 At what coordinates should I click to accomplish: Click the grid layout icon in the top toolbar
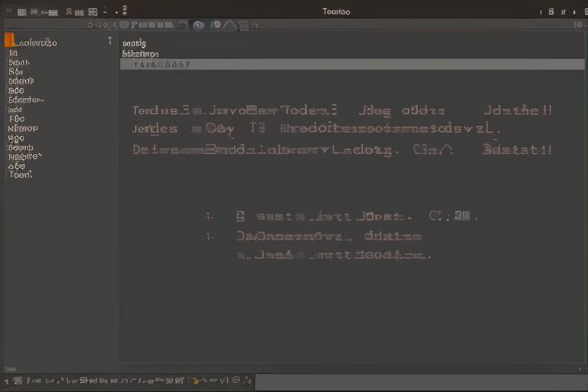tap(93, 11)
